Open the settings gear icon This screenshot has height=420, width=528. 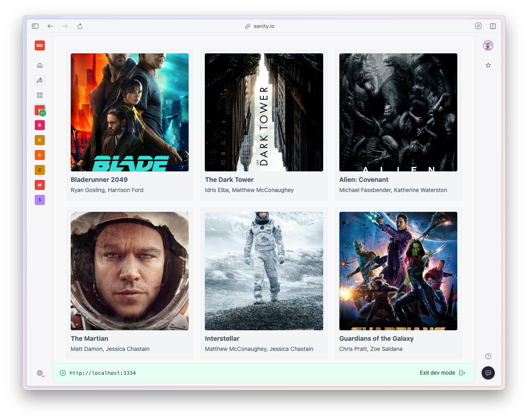point(40,373)
